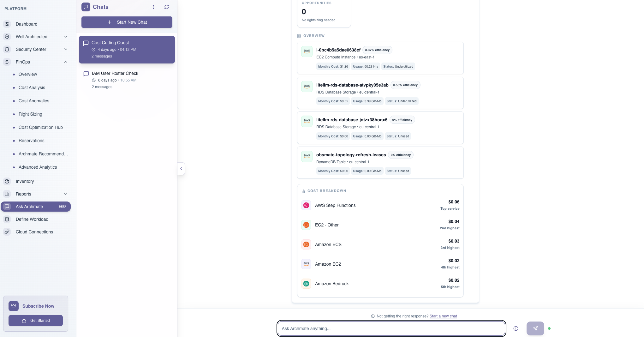Expand the Security Center chevron
Image resolution: width=644 pixels, height=337 pixels.
click(66, 49)
